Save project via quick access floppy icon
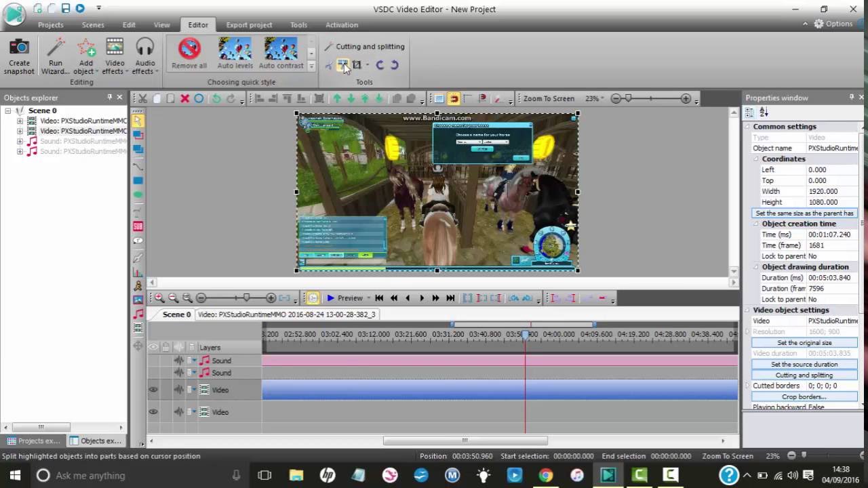 [65, 8]
